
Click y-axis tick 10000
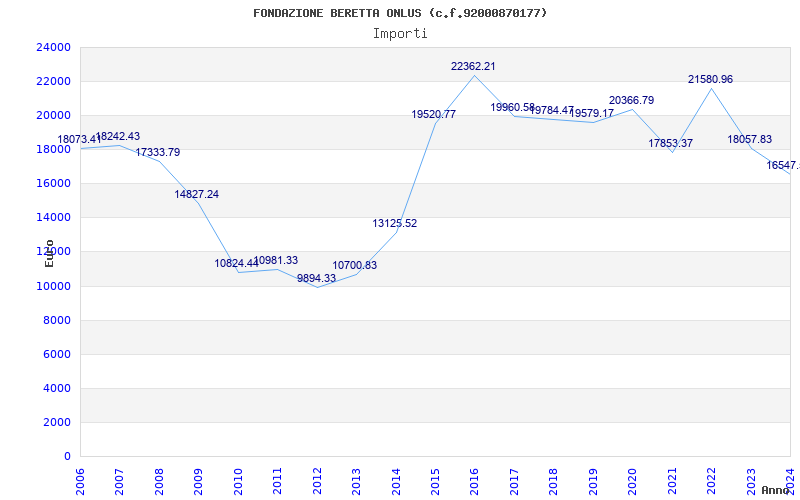(x=54, y=286)
